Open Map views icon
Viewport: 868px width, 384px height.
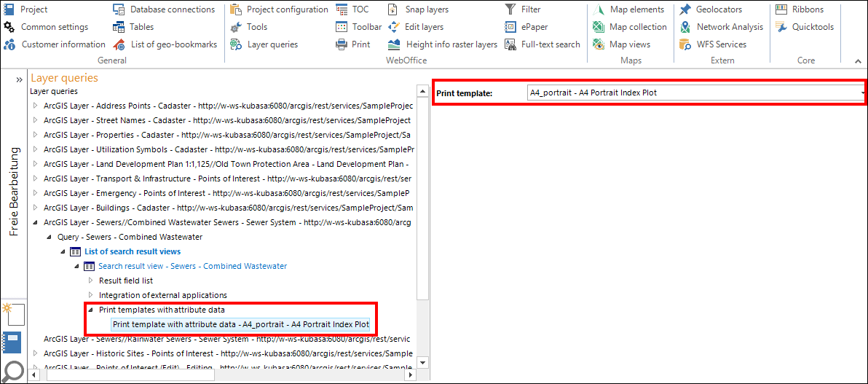599,44
